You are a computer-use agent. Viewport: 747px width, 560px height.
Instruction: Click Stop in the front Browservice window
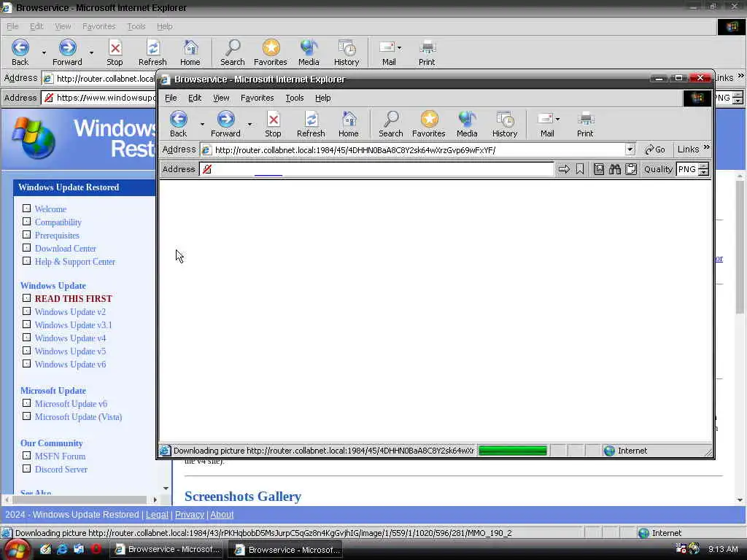coord(273,124)
